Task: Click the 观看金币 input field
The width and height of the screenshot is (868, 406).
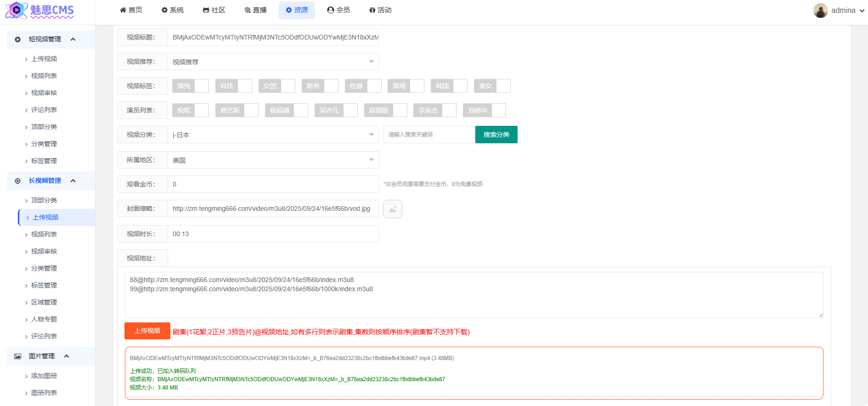Action: (273, 184)
